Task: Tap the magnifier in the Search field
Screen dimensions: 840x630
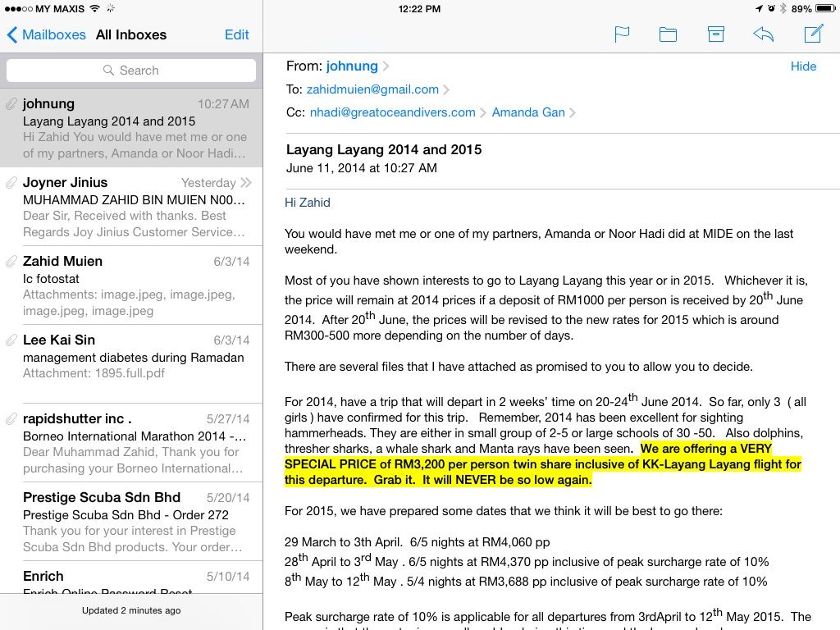Action: click(x=108, y=71)
